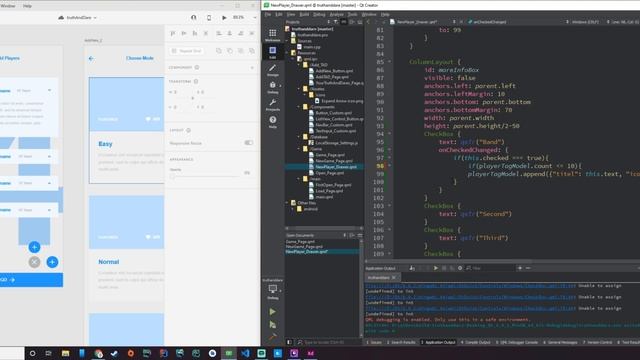Fold the onCheckedChanged block at line 96

coord(389,150)
